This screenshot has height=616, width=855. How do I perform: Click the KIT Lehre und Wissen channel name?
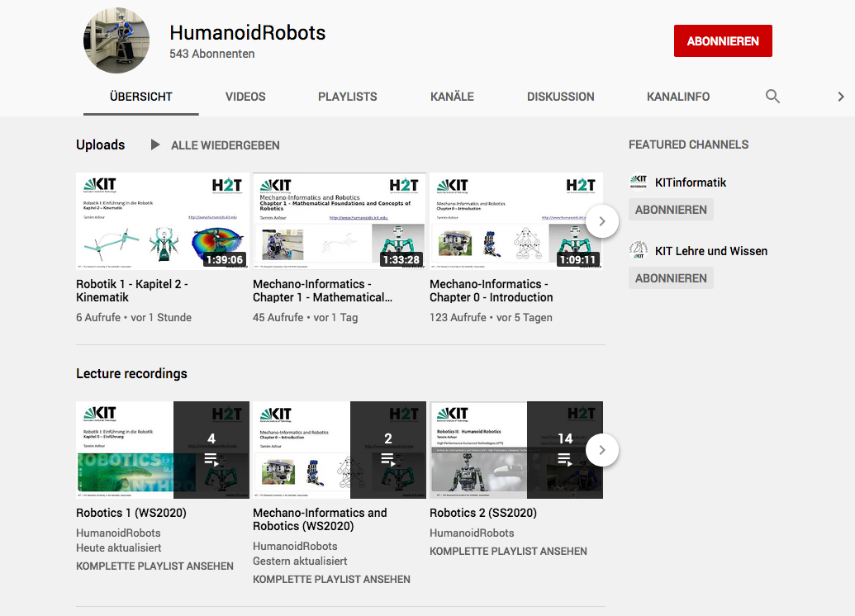point(711,251)
